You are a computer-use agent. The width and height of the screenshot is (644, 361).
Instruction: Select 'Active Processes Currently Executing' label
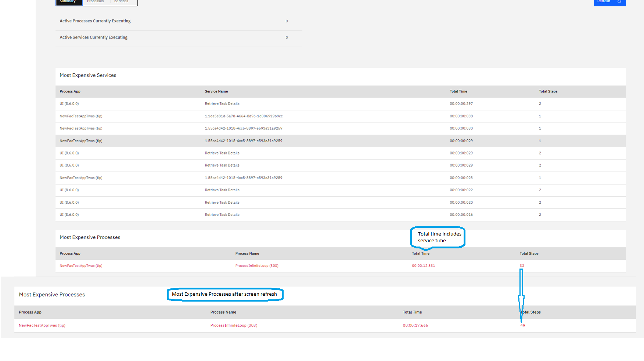coord(95,21)
